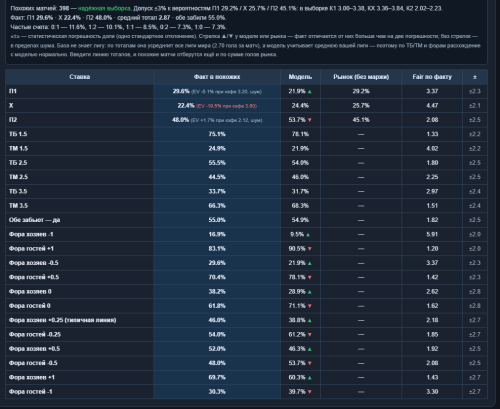Click red arrow beside 39.7% for Фора гостей -1

[310, 392]
